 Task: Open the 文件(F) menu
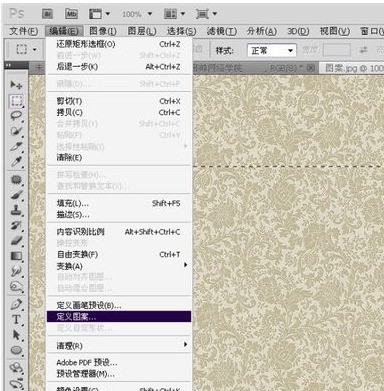(23, 31)
